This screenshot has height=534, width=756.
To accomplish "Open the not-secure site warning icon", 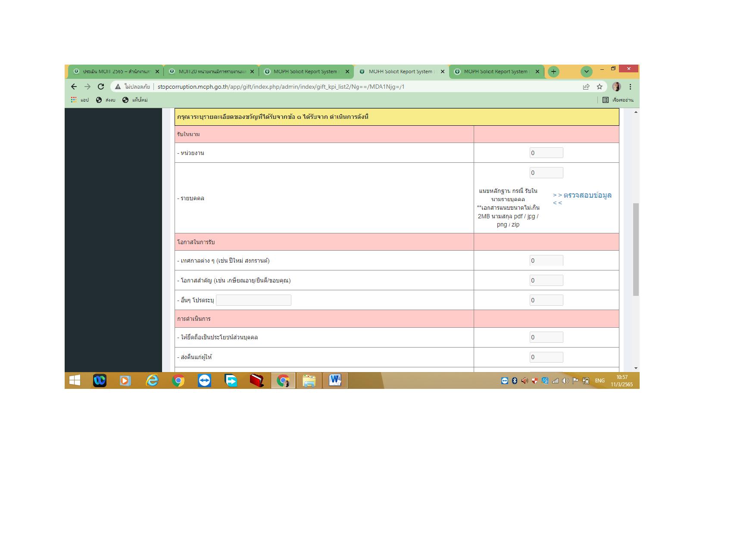I will pos(118,87).
